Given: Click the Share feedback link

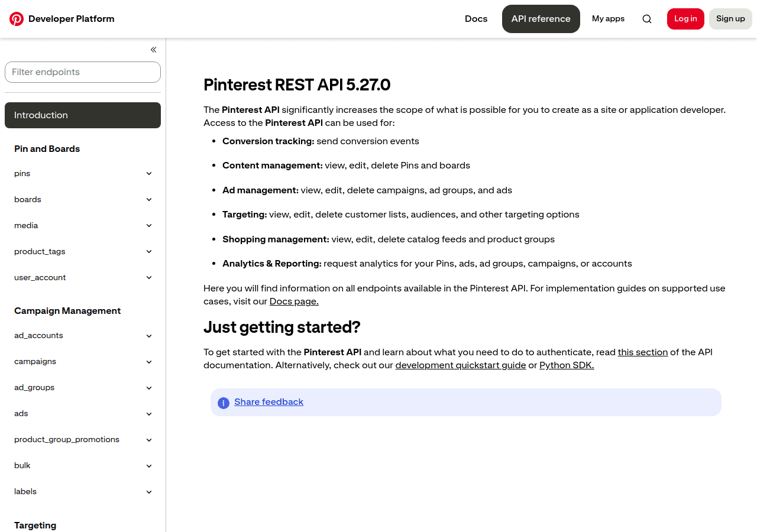Looking at the screenshot, I should coord(268,402).
